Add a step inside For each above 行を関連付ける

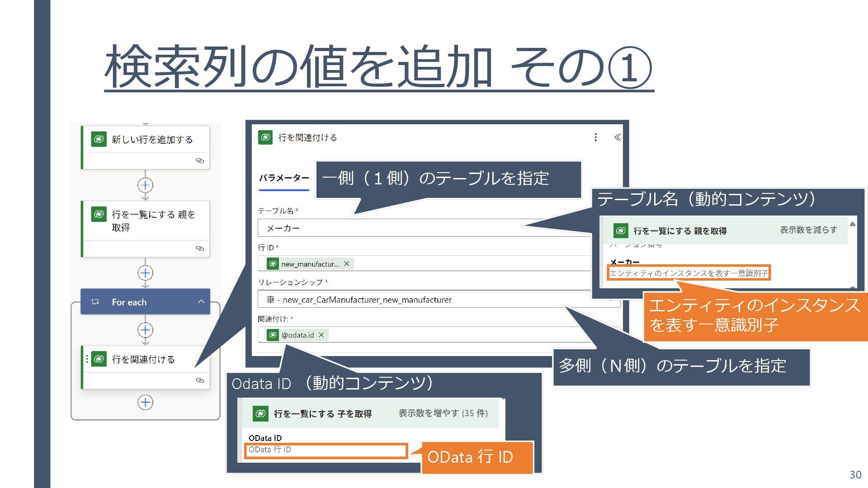tap(145, 330)
